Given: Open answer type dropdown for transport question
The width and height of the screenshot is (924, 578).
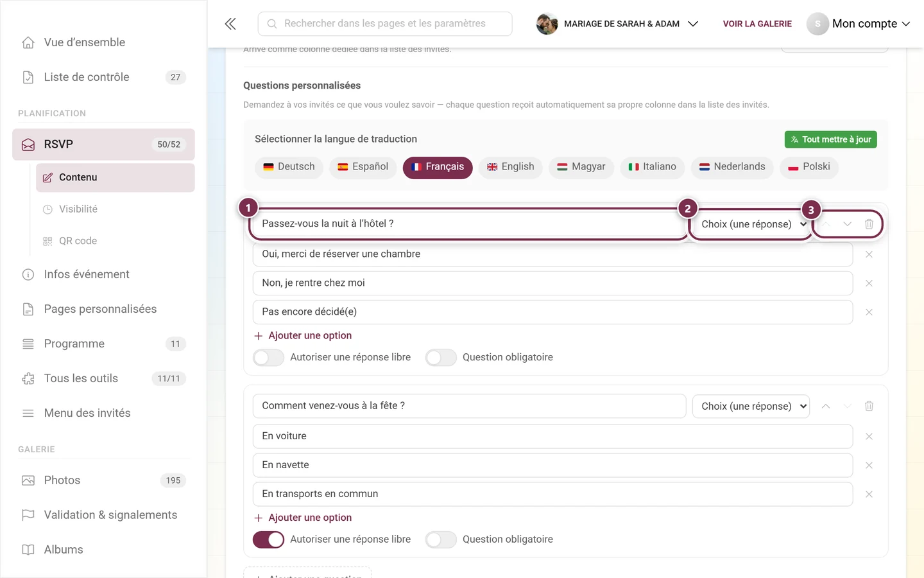Looking at the screenshot, I should (x=751, y=406).
